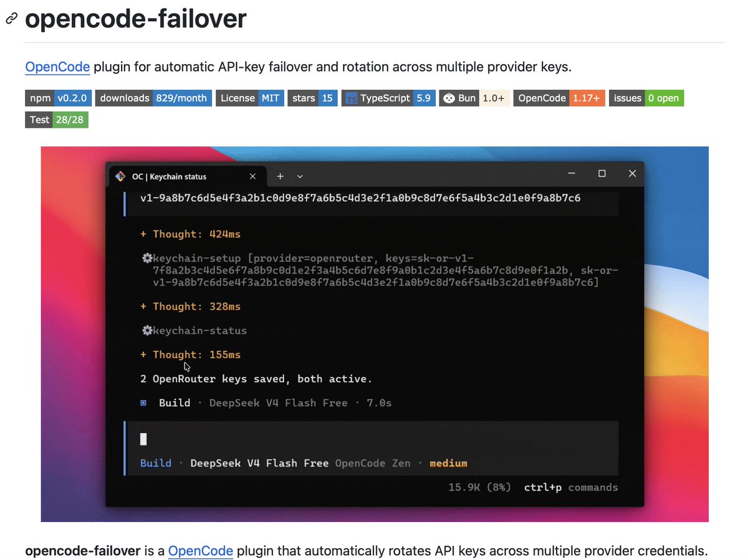Open a new terminal tab with plus
This screenshot has width=748, height=560.
pos(280,176)
